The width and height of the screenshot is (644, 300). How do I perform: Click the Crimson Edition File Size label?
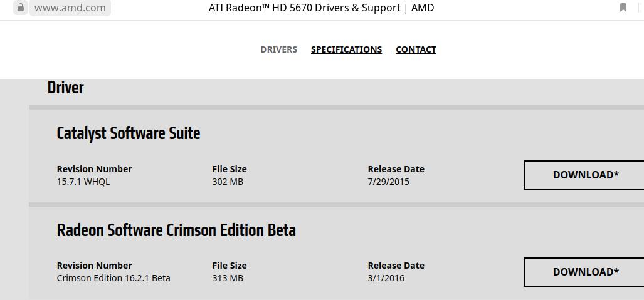click(230, 266)
